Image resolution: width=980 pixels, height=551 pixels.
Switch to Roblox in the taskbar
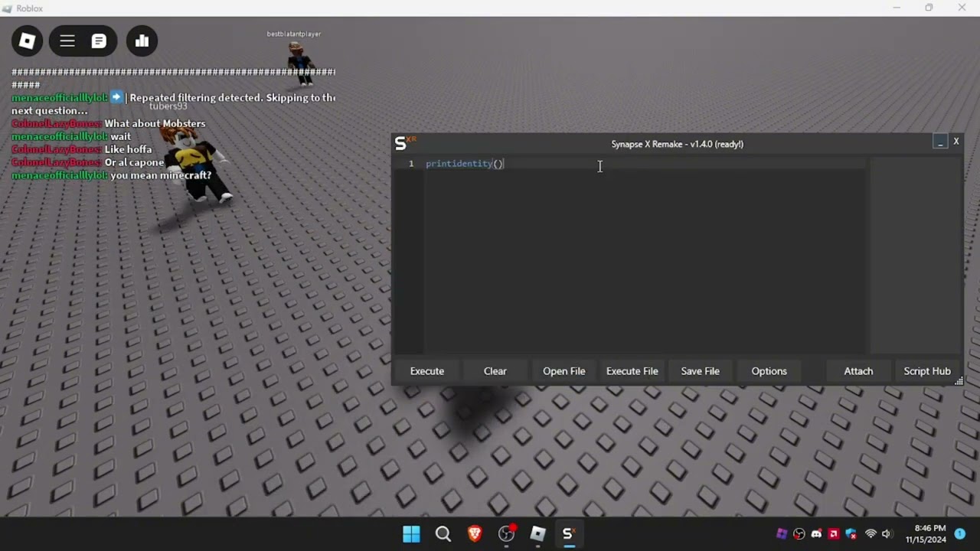pos(537,534)
